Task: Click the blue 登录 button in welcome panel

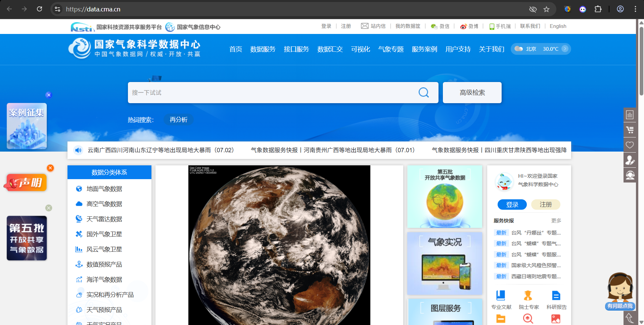Action: pyautogui.click(x=512, y=204)
